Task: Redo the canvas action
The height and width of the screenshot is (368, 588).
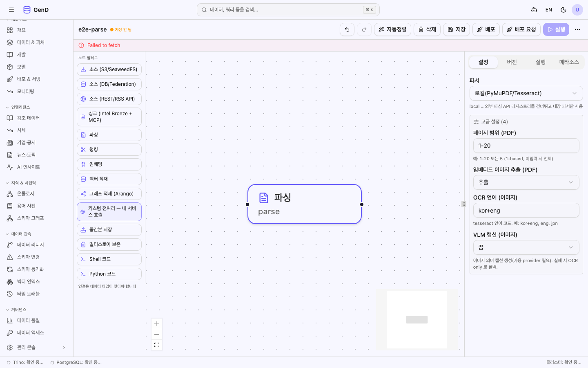Action: (x=364, y=29)
